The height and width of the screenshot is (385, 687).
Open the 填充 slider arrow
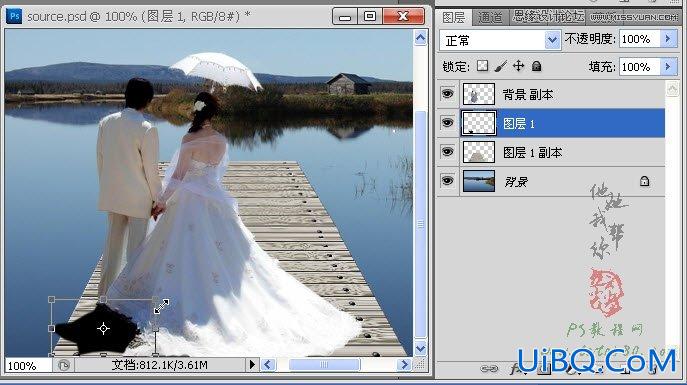tap(668, 67)
